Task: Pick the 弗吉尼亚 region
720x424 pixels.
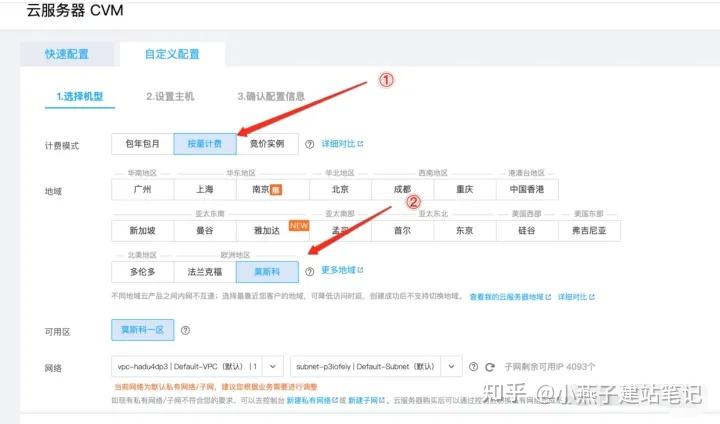Action: [x=589, y=231]
